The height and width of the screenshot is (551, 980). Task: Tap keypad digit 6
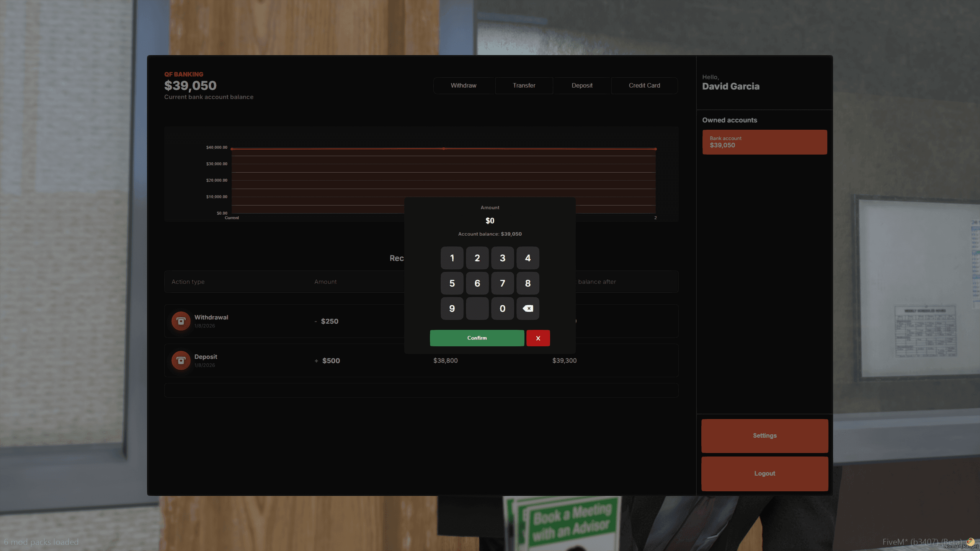[477, 283]
